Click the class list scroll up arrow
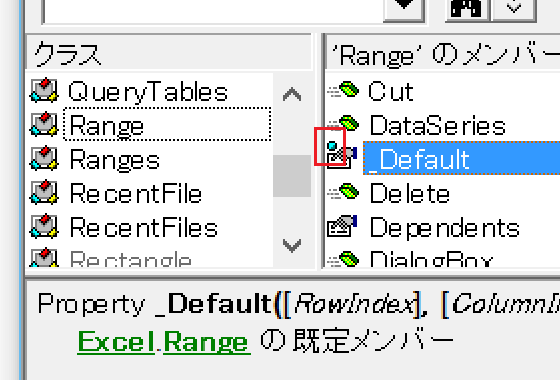This screenshot has width=560, height=380. 292,95
